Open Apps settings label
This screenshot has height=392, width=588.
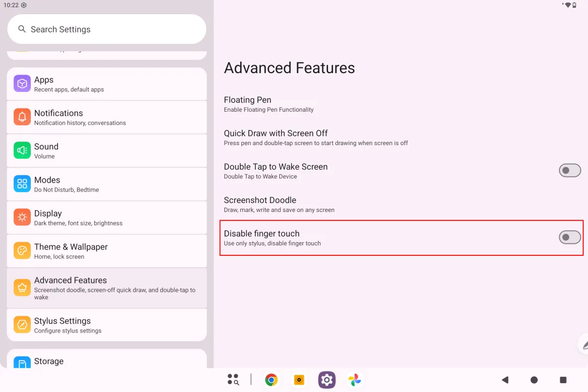pos(44,79)
